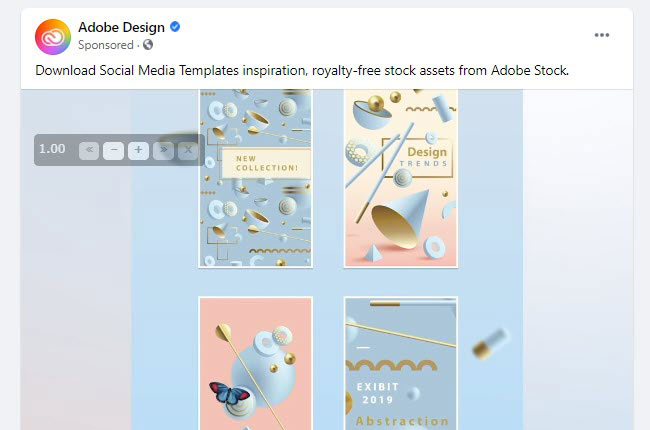The width and height of the screenshot is (650, 430).
Task: Increase playback speed with plus button
Action: tap(138, 150)
